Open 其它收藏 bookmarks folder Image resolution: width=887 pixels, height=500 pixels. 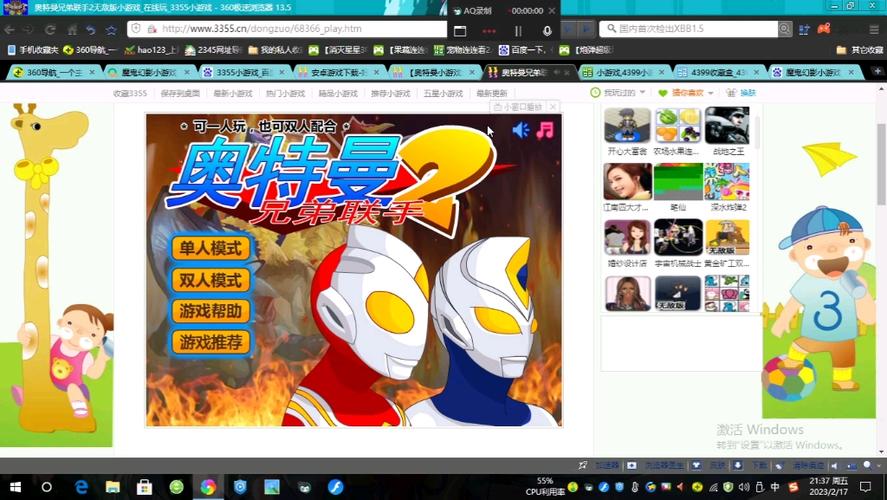coord(860,50)
